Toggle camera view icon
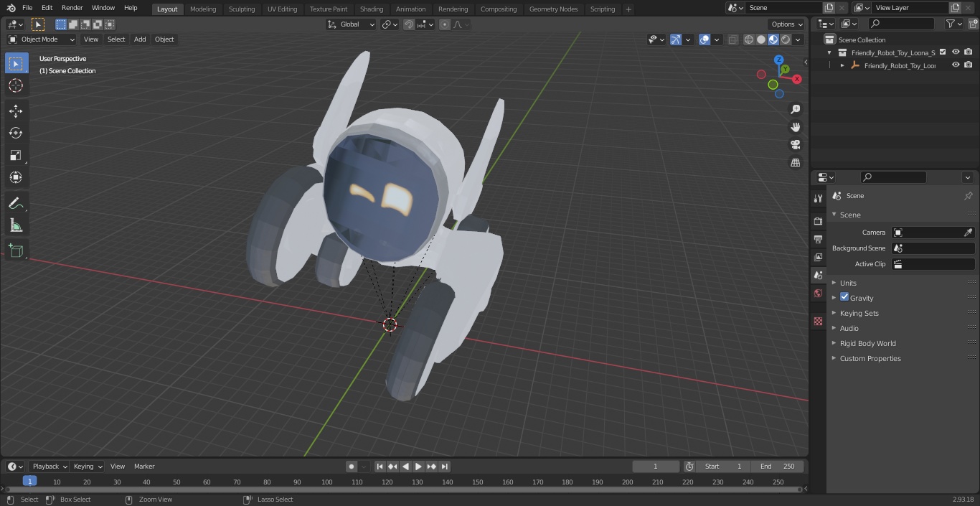980x506 pixels. tap(795, 145)
